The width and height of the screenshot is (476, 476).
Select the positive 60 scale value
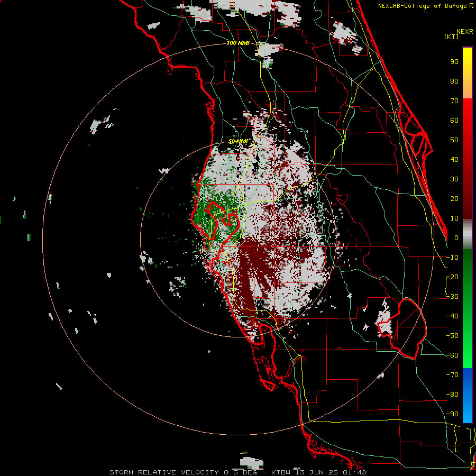pos(454,120)
